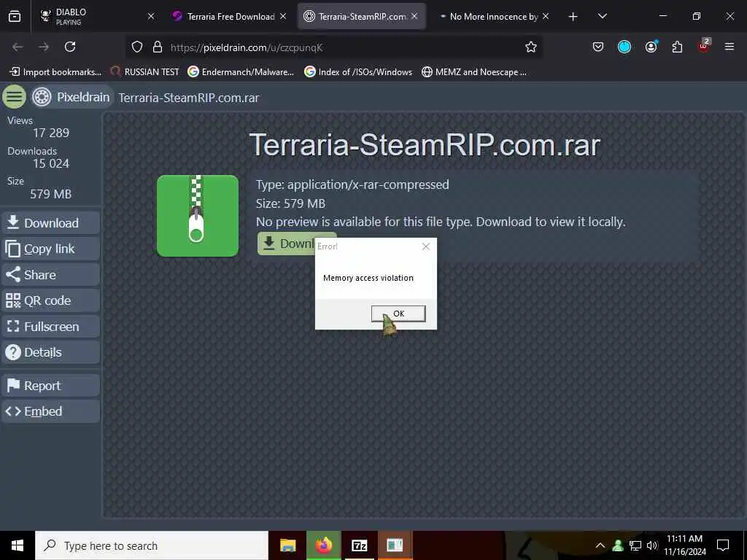Click the uBlock Origin extension icon

point(704,46)
